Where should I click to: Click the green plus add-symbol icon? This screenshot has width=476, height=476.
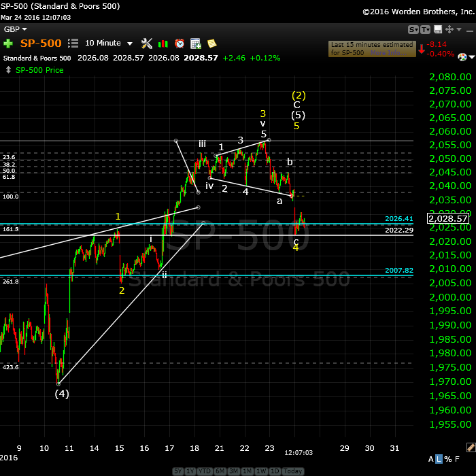(x=8, y=44)
